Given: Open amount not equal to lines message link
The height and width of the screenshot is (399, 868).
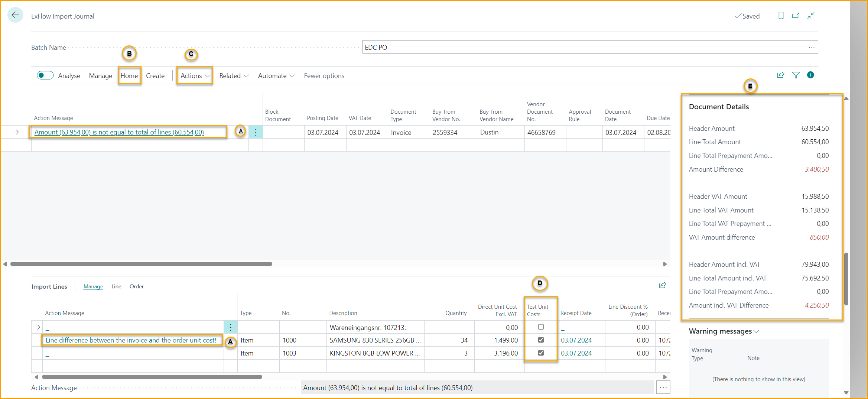Looking at the screenshot, I should point(119,132).
